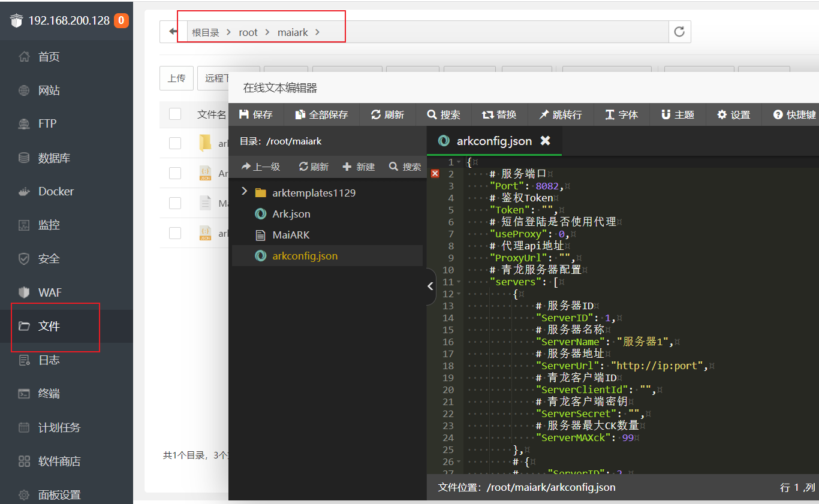819x504 pixels.
Task: Click the "ServerUrl" key on line 18
Action: click(569, 366)
